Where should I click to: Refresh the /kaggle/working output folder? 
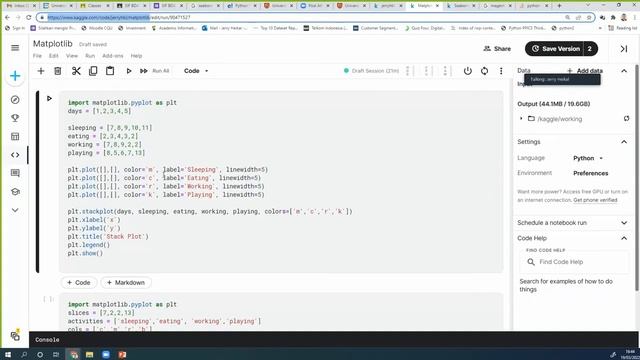tap(627, 119)
